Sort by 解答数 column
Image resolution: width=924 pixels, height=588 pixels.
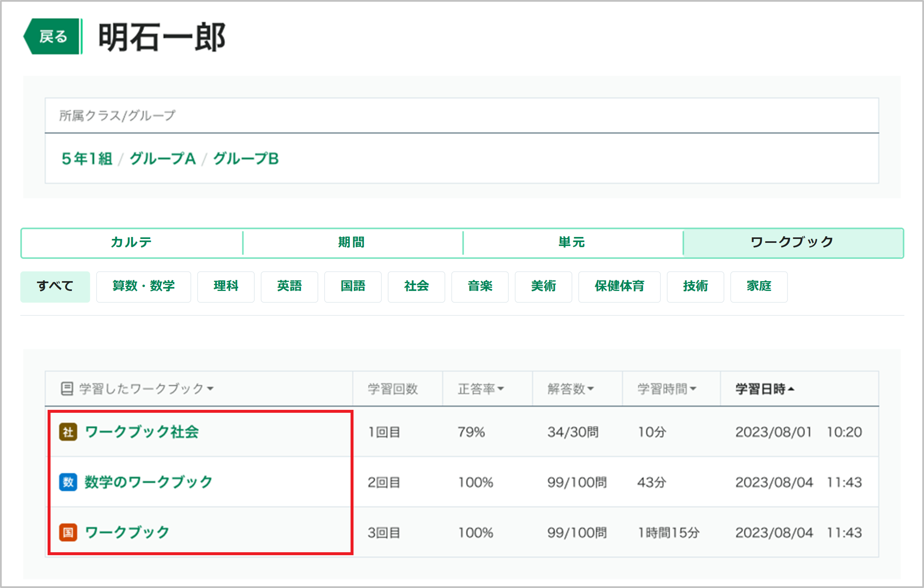click(571, 388)
